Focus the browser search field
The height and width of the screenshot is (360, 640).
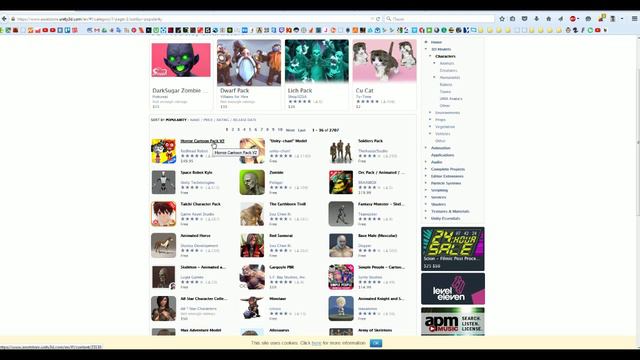439,19
